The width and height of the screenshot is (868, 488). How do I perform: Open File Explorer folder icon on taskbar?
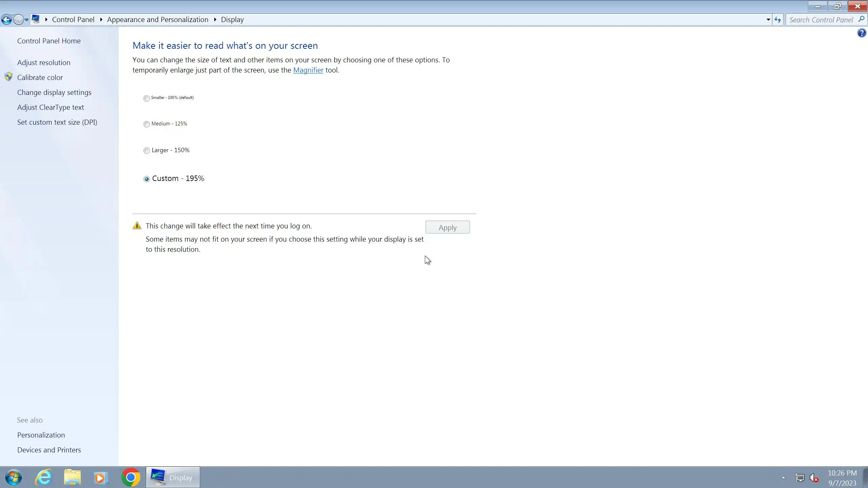tap(72, 477)
